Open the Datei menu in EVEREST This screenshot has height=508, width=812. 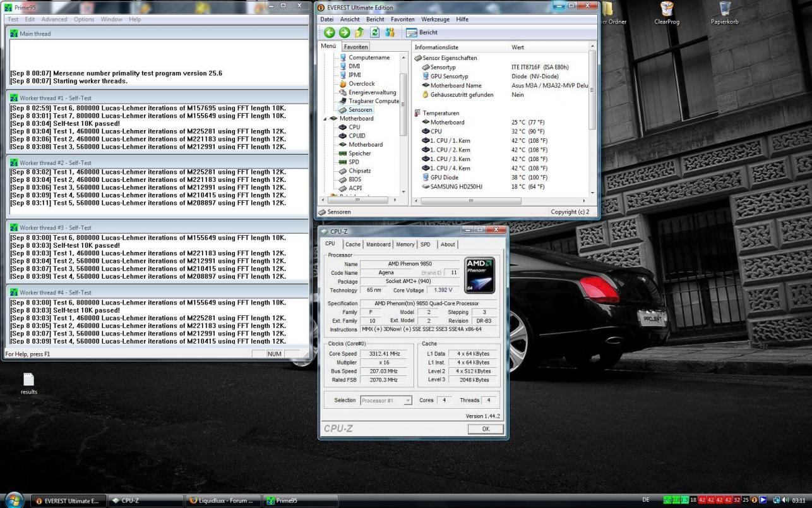326,20
